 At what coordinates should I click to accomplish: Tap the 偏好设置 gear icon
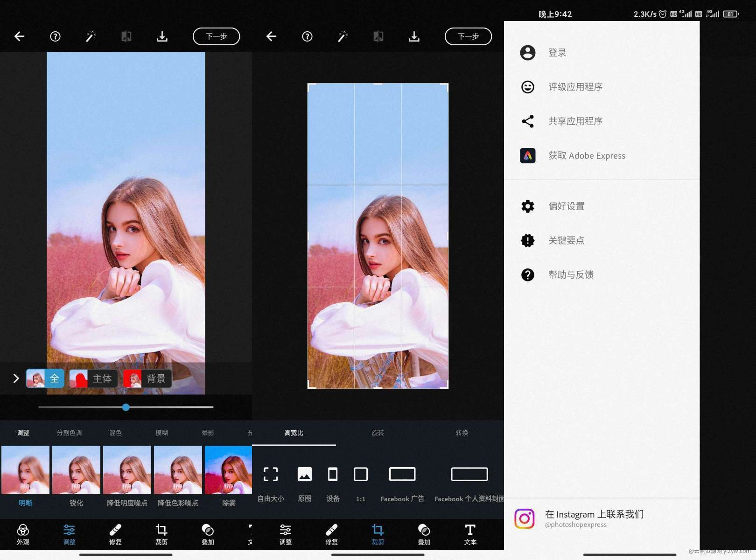click(528, 206)
